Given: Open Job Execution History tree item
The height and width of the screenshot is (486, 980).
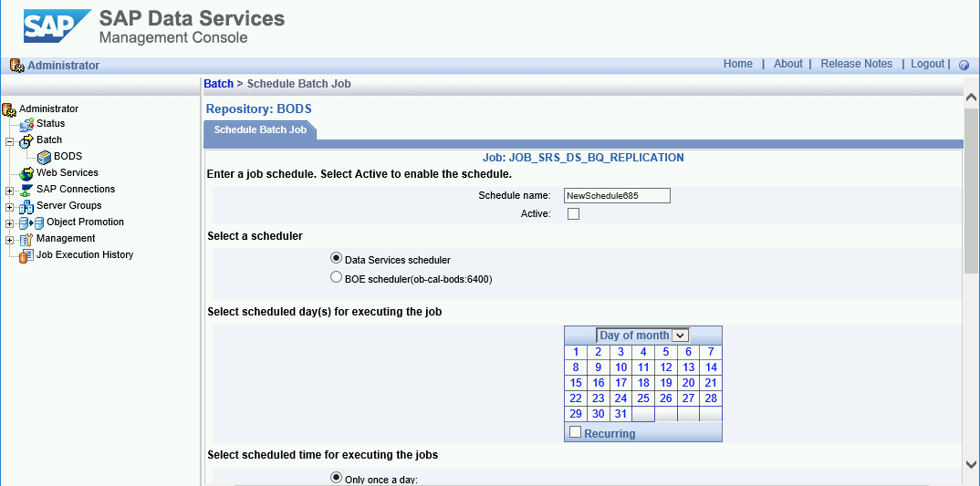Looking at the screenshot, I should (x=85, y=254).
